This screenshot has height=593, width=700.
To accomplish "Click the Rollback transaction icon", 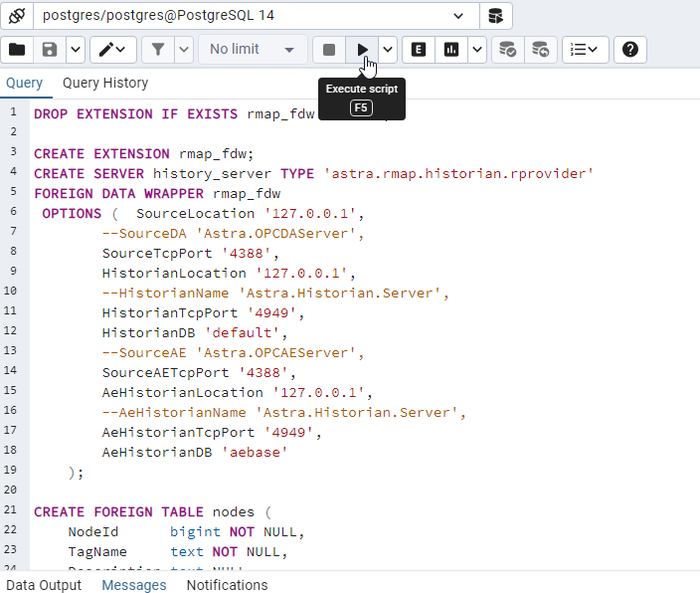I will pyautogui.click(x=540, y=50).
